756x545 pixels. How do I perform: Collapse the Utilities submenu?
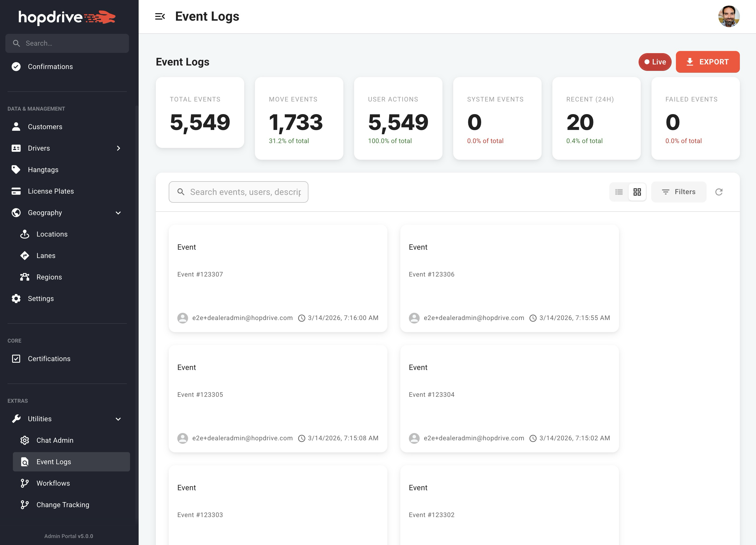(118, 419)
